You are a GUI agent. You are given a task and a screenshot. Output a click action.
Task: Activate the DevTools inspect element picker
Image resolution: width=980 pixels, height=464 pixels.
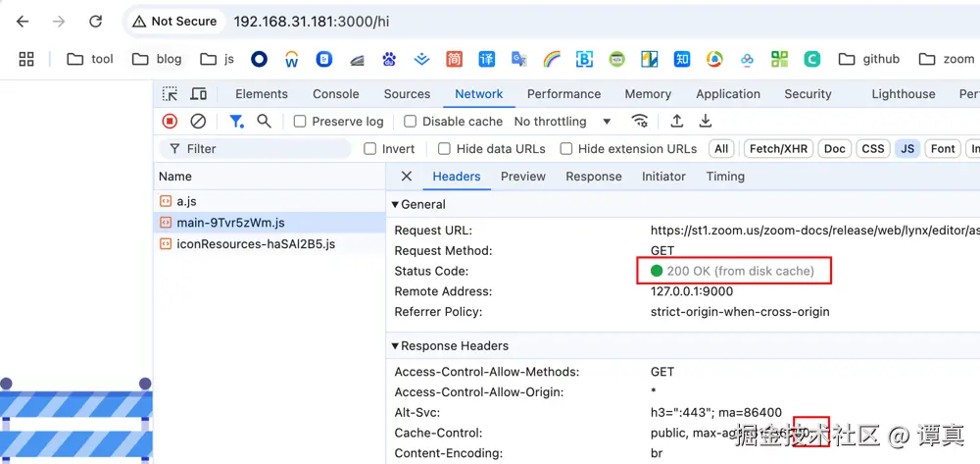pyautogui.click(x=170, y=94)
